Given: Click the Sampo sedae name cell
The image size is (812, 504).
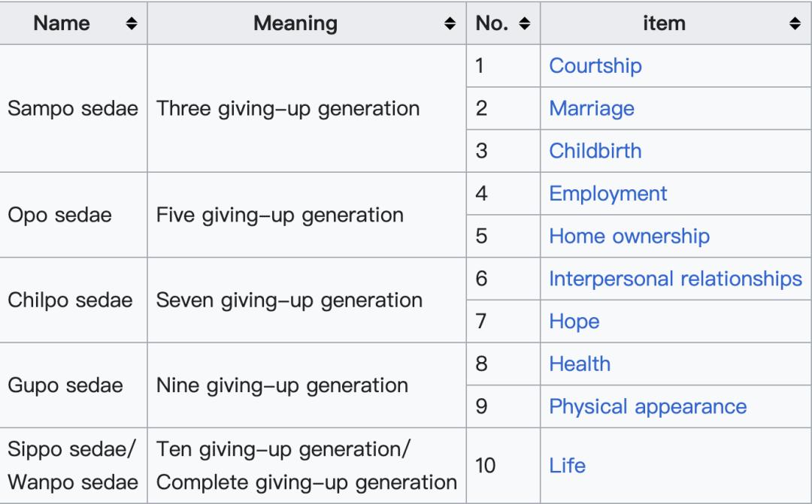Looking at the screenshot, I should pos(73,108).
